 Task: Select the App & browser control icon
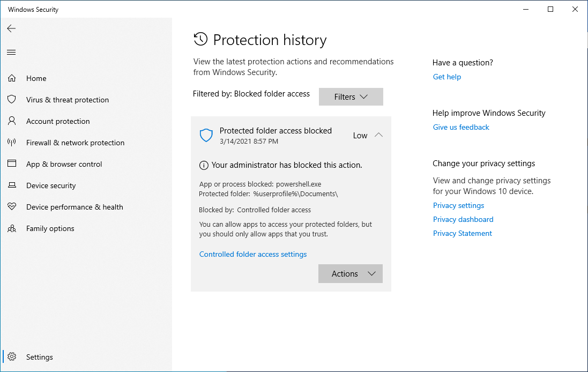(12, 164)
